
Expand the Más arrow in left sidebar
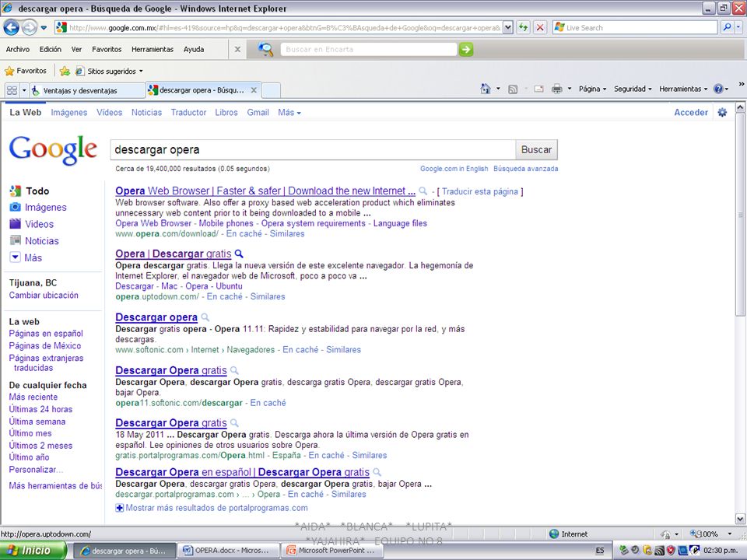coord(16,257)
